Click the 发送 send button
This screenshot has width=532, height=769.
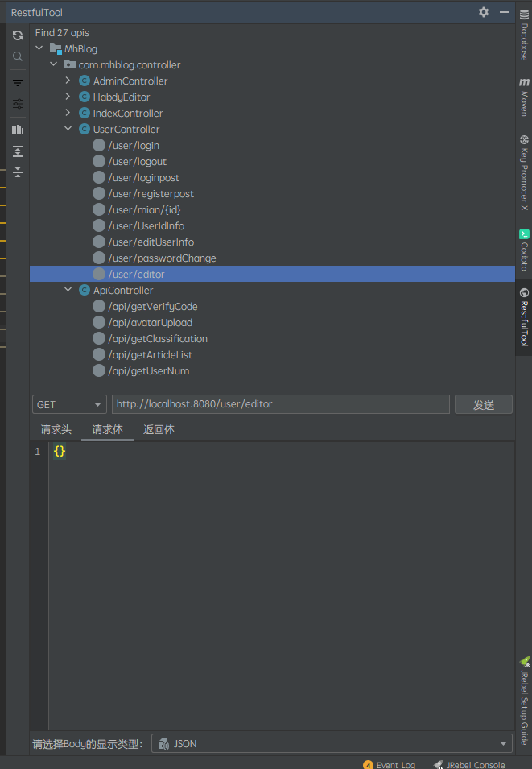(484, 404)
